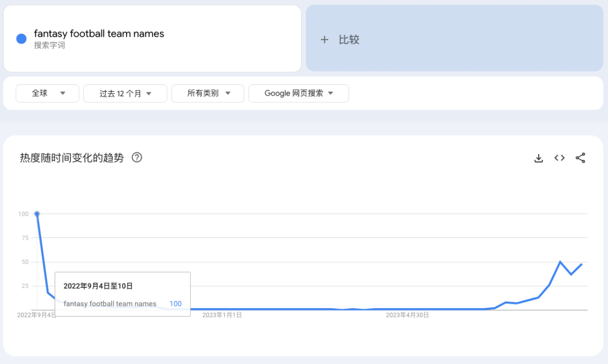Screen dimensions: 608x364
Task: Select the peak data point on the chart
Action: 37,214
